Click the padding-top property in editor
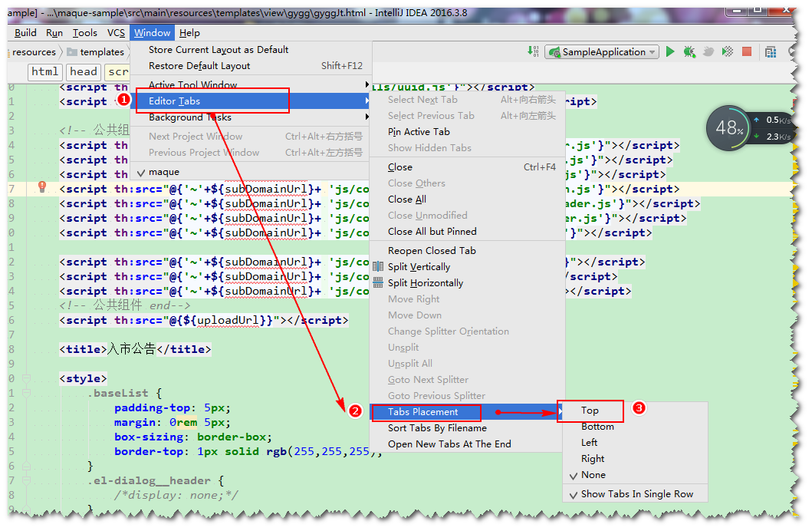 tap(152, 407)
